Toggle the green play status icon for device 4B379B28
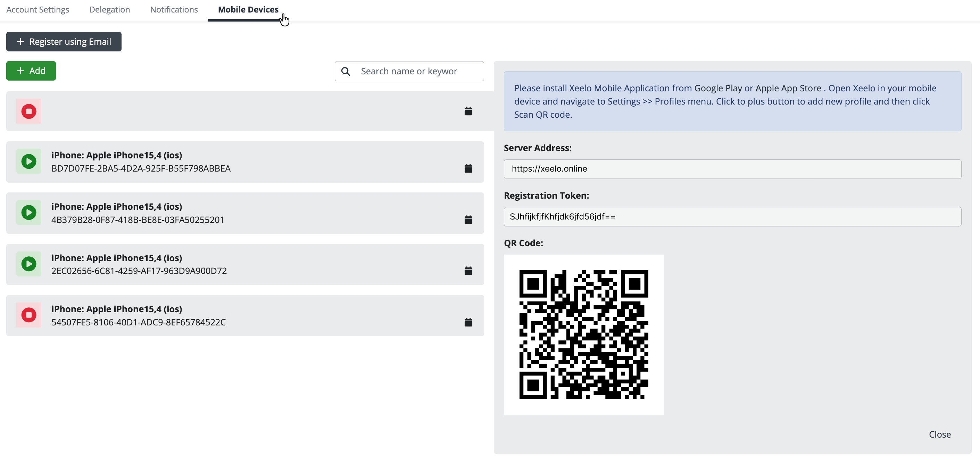The image size is (980, 464). (28, 213)
